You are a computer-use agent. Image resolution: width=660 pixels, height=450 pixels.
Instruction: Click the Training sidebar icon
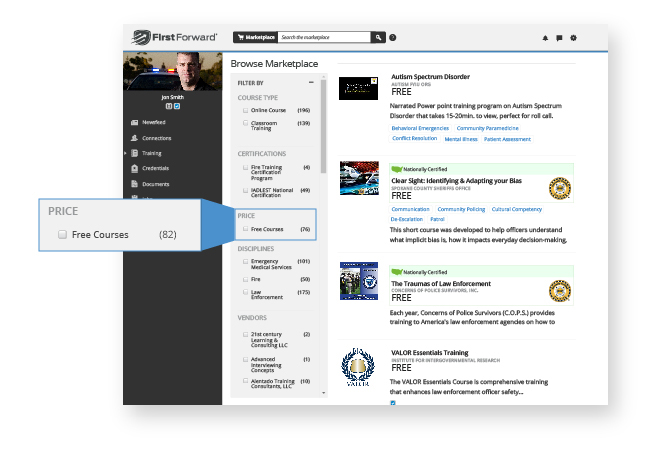(x=134, y=153)
